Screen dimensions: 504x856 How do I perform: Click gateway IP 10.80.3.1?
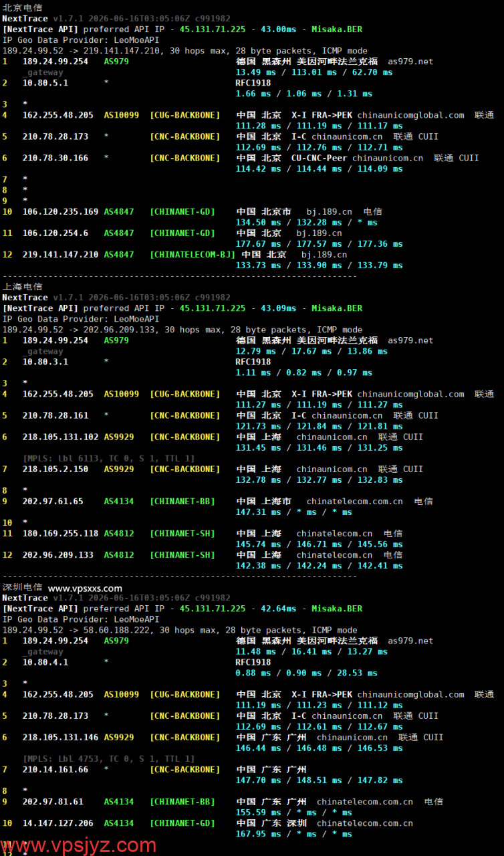point(45,362)
